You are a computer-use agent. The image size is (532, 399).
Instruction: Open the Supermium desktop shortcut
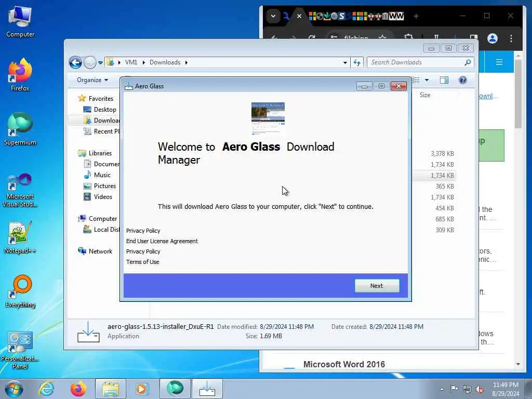(20, 129)
